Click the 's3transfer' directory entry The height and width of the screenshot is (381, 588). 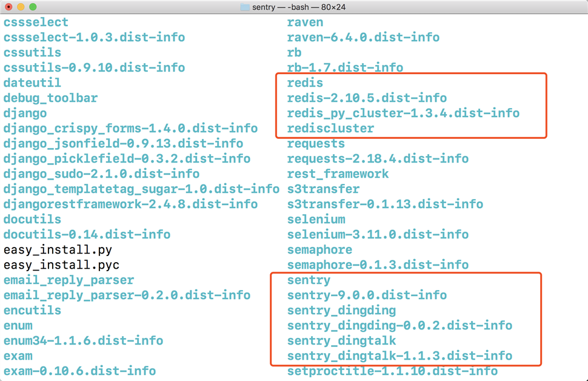[x=324, y=189]
